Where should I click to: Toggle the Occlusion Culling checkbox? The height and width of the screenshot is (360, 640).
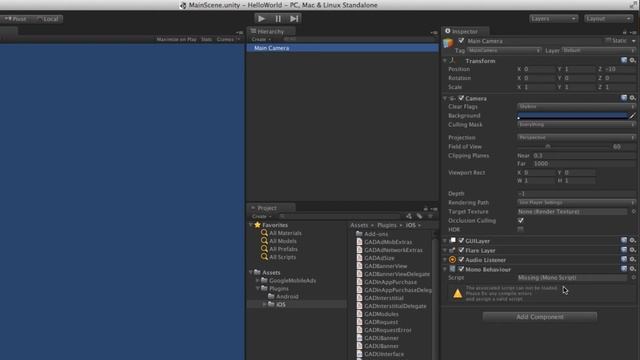pos(520,220)
